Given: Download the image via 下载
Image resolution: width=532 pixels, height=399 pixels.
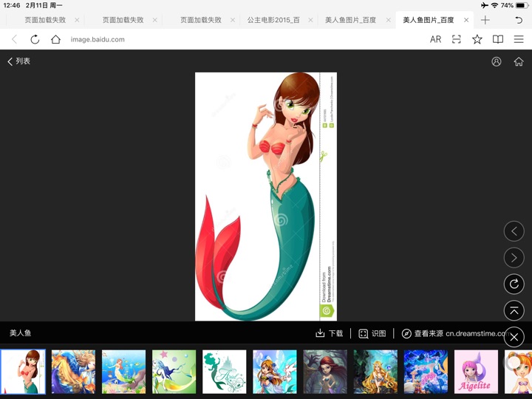Looking at the screenshot, I should tap(330, 333).
